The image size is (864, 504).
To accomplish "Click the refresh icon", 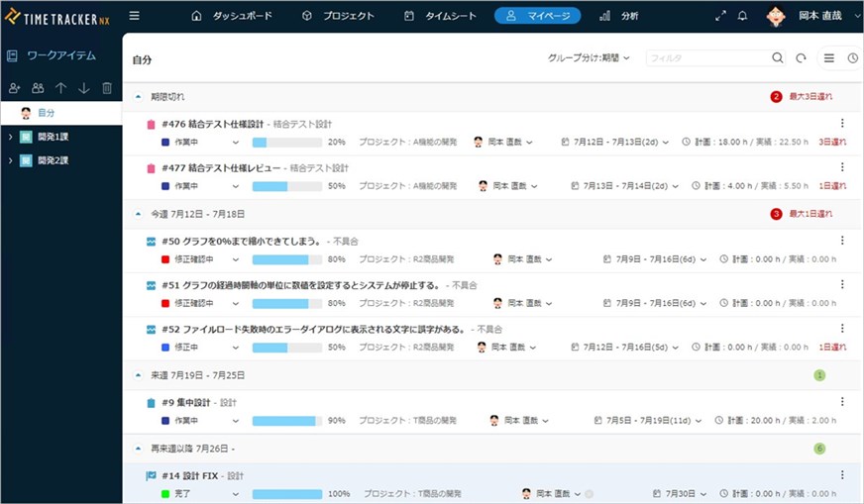I will (x=801, y=57).
